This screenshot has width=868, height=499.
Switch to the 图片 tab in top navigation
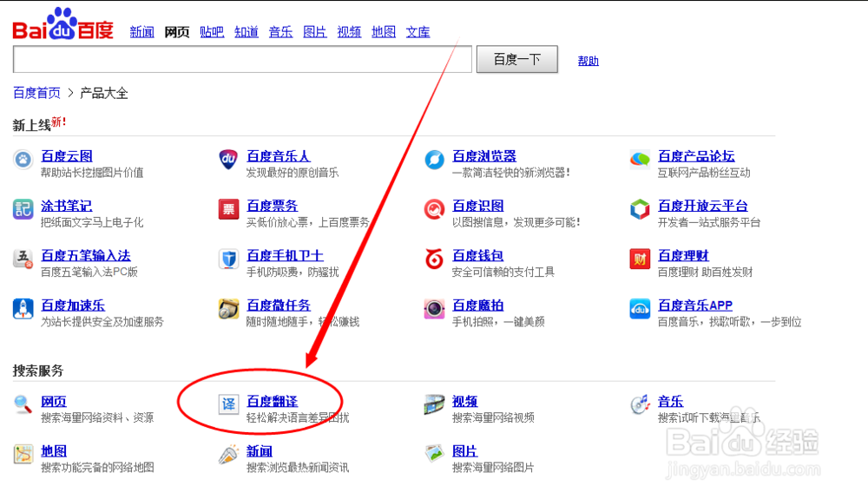(315, 32)
